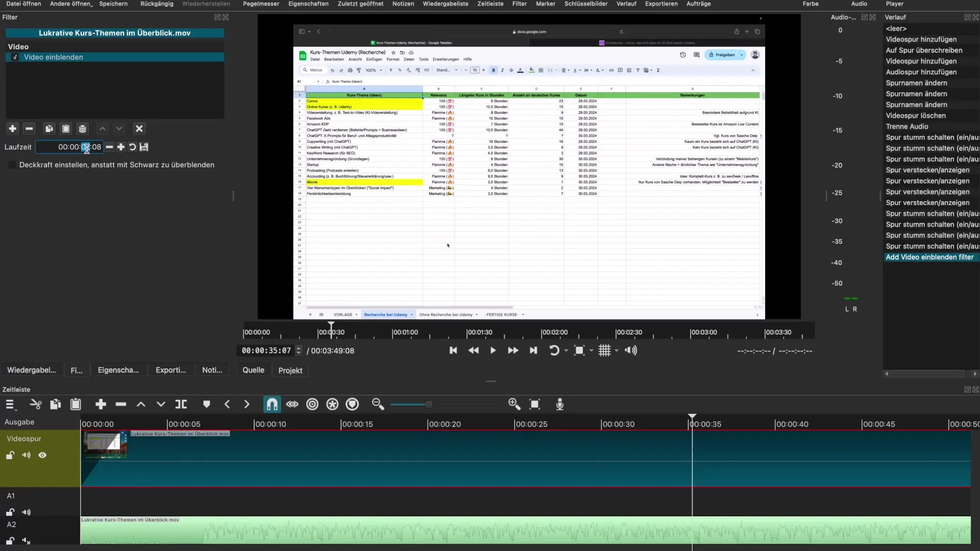Click the scrub while dragging icon
980x551 pixels.
[x=292, y=405]
